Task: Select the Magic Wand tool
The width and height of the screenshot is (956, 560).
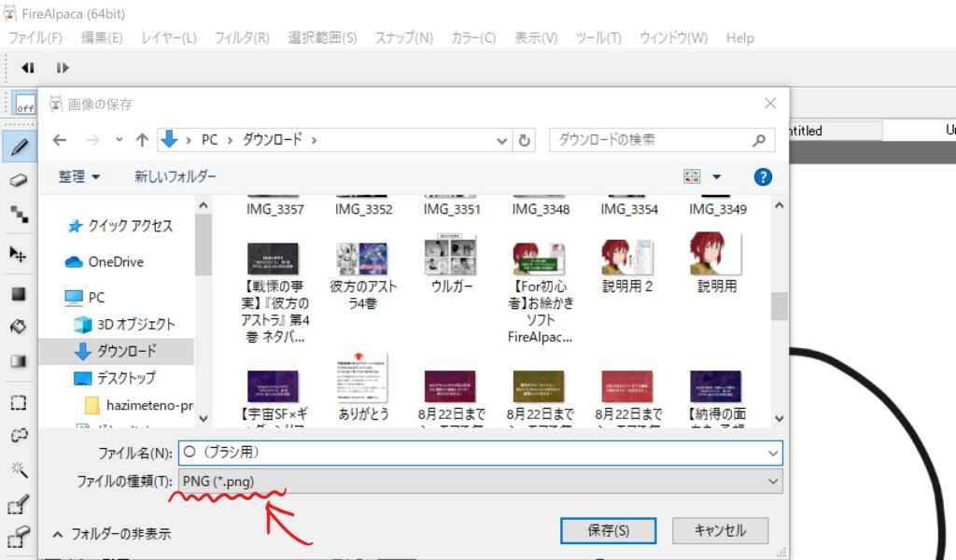Action: click(x=19, y=469)
